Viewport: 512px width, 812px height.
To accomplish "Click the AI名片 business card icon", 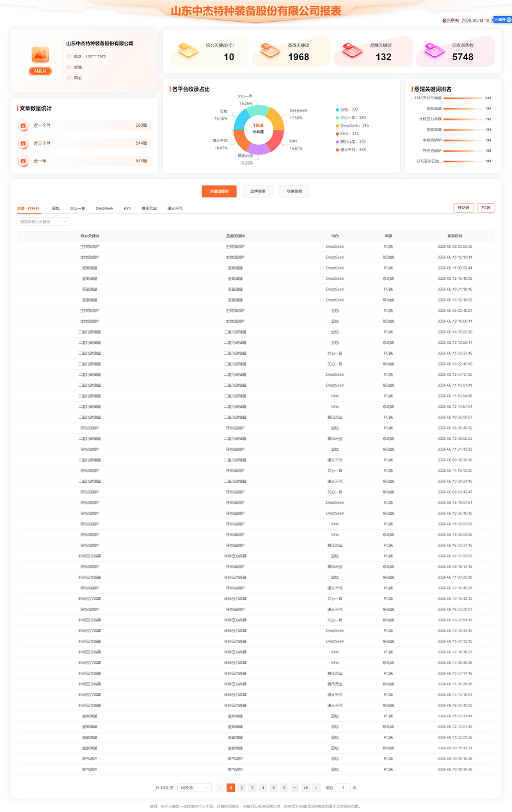I will coord(40,55).
